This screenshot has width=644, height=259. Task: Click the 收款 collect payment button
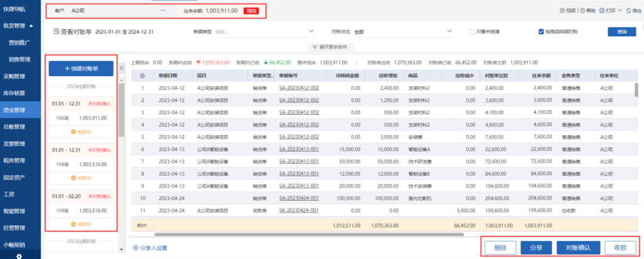620,248
